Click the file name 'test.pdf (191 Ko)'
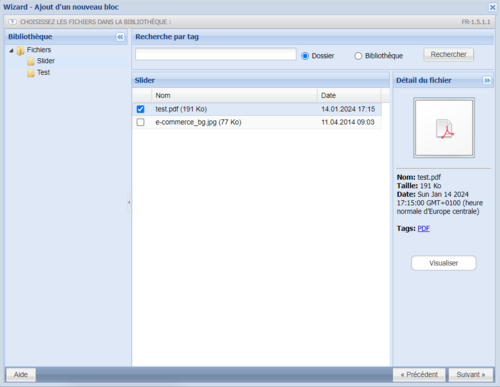Screen dimensions: 500x387 point(181,109)
